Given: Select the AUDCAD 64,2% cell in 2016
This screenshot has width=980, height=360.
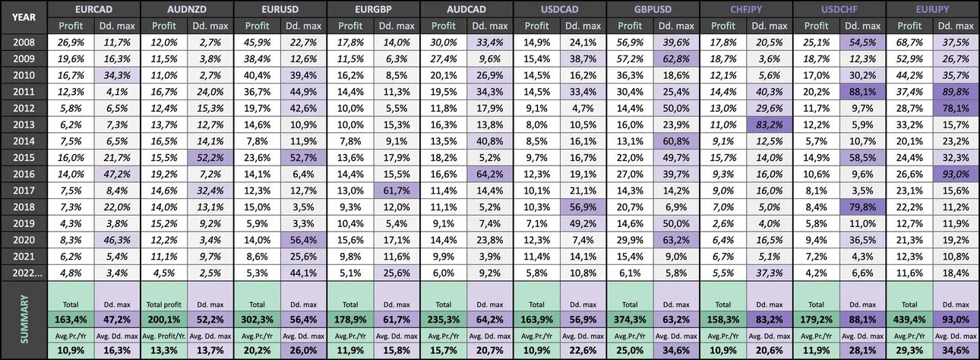Looking at the screenshot, I should [x=490, y=174].
